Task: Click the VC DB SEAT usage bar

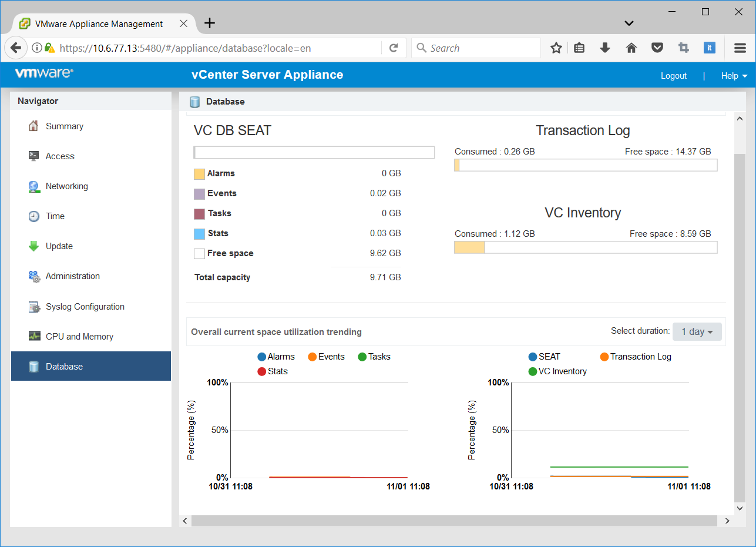Action: pos(314,153)
